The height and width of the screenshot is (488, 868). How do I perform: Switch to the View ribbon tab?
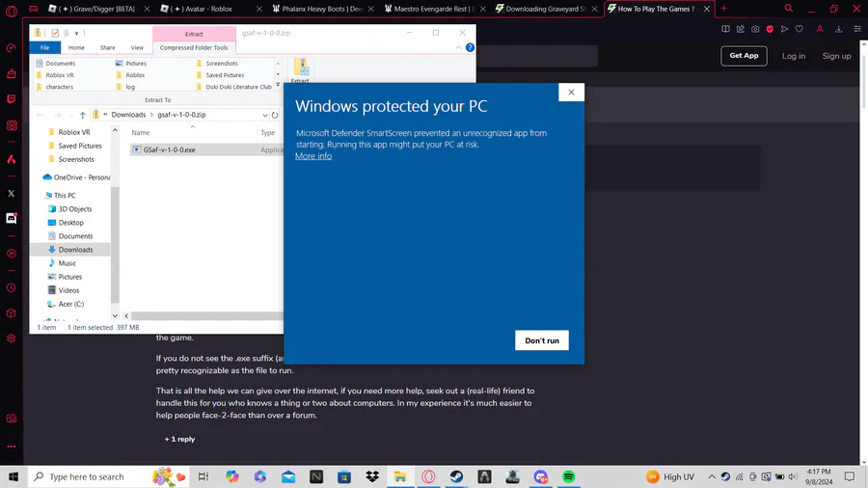click(137, 47)
